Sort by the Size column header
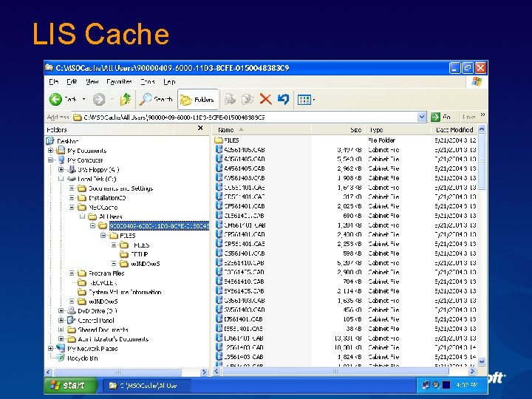Viewport: 532px width, 399px height. tap(338, 129)
